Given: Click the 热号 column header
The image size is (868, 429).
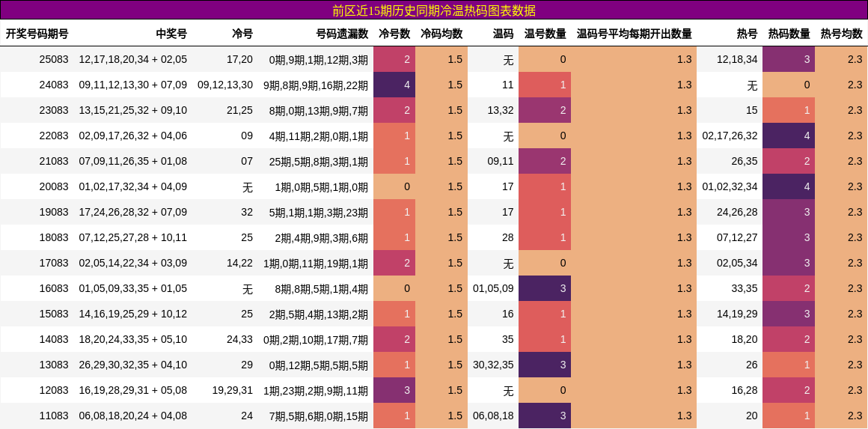Looking at the screenshot, I should [x=748, y=34].
